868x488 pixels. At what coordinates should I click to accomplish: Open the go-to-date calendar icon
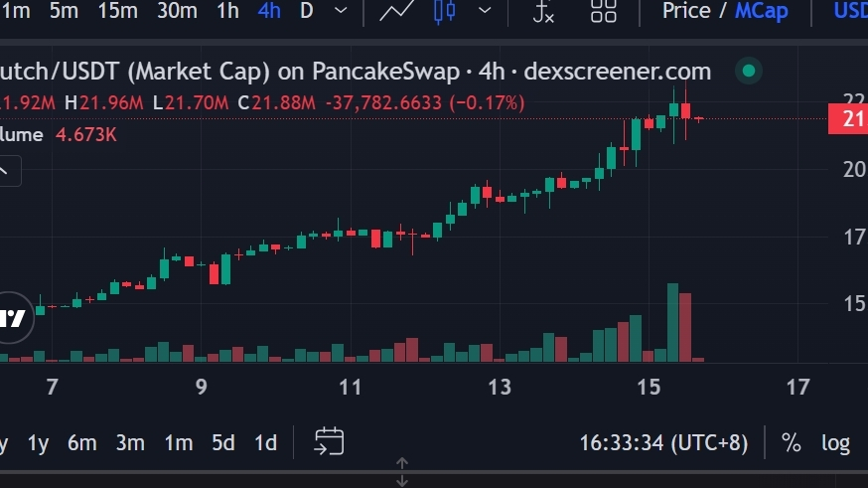pos(330,441)
